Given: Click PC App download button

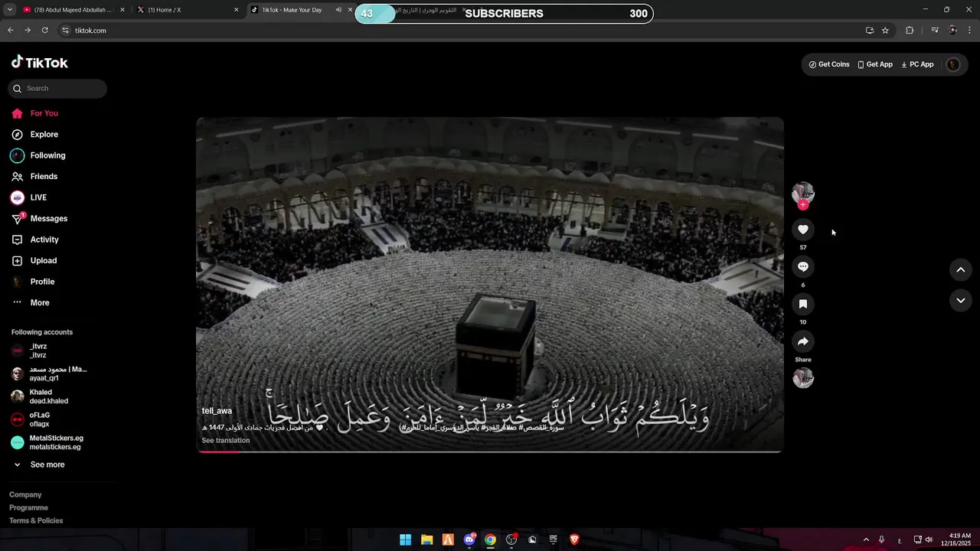Looking at the screenshot, I should point(917,64).
